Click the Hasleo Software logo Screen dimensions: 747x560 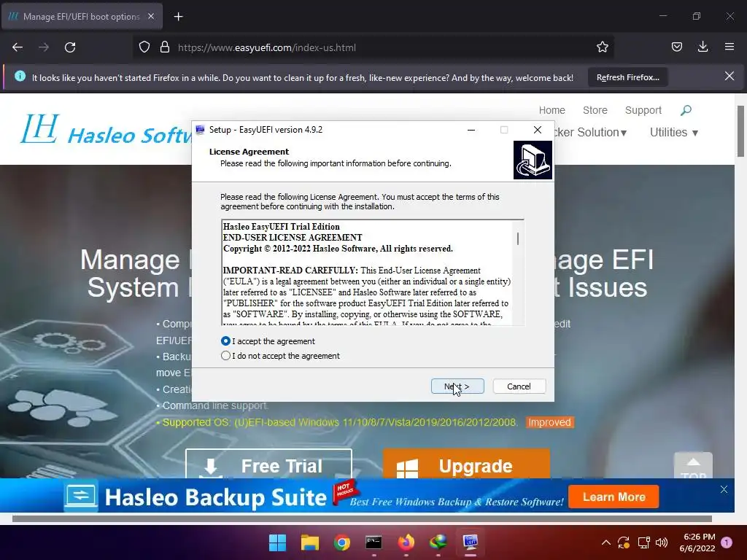click(x=107, y=129)
